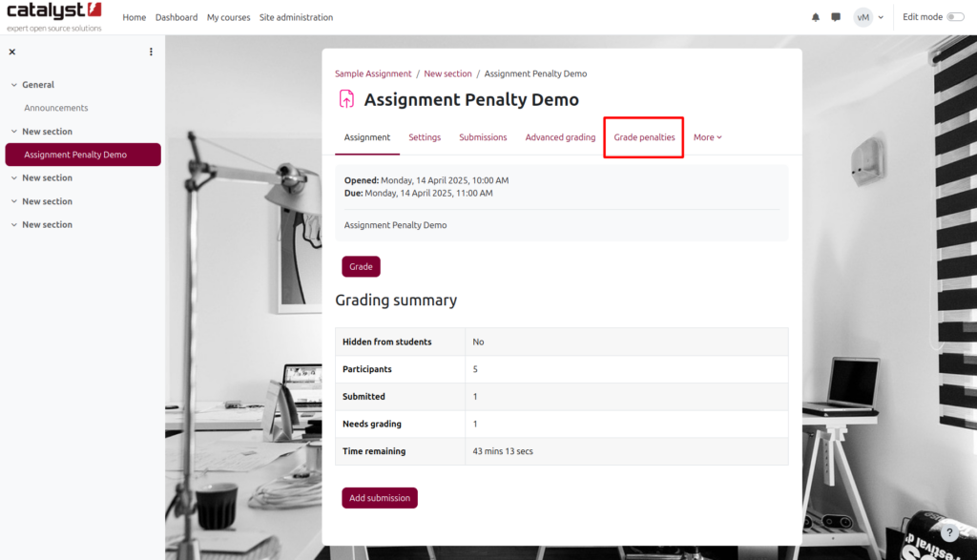The width and height of the screenshot is (977, 560).
Task: Click the notifications bell icon
Action: [816, 17]
